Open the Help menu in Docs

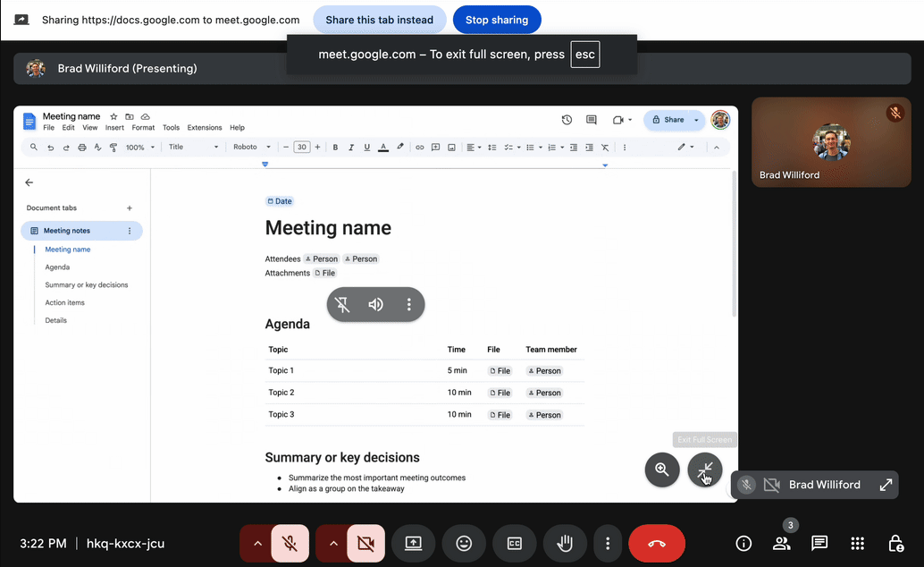pyautogui.click(x=237, y=128)
